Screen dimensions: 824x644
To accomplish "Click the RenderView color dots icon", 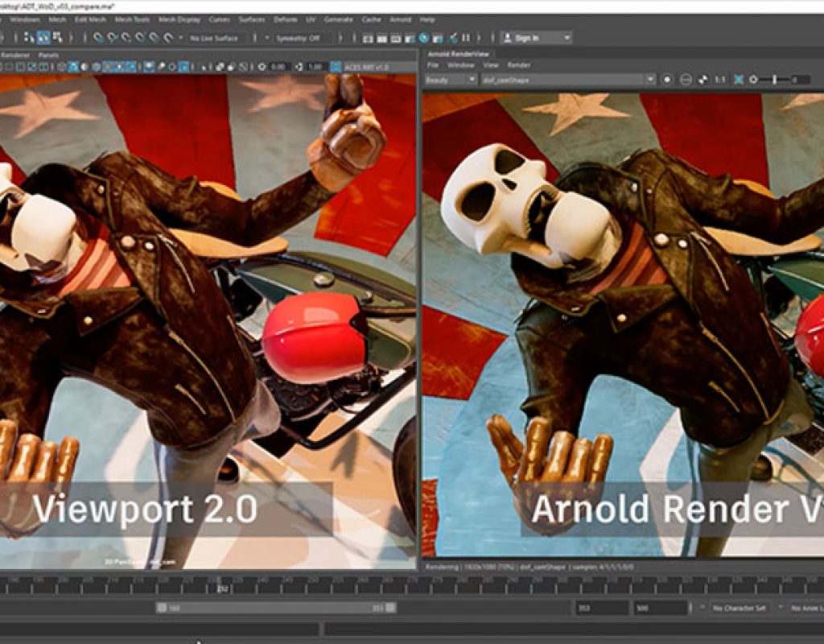I will coord(702,80).
